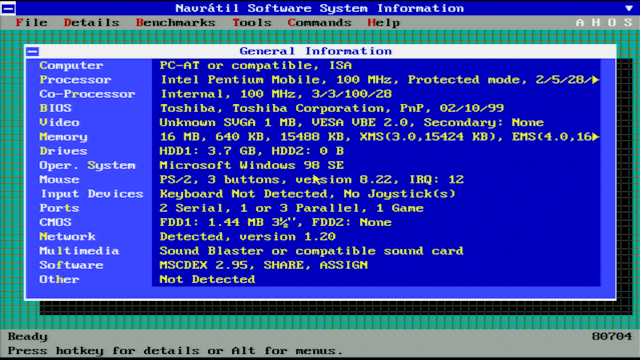The image size is (640, 360).
Task: Select the CMOS row label
Action: 55,222
